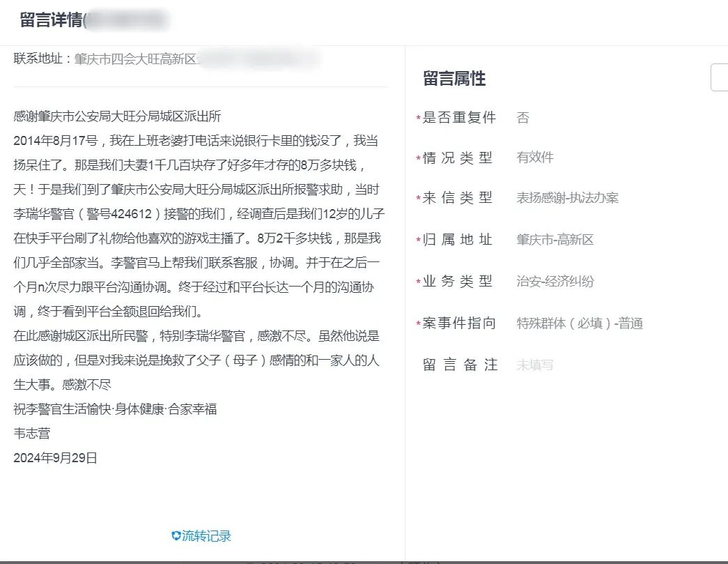Click the 来信类型 label
The image size is (728, 564).
[457, 198]
